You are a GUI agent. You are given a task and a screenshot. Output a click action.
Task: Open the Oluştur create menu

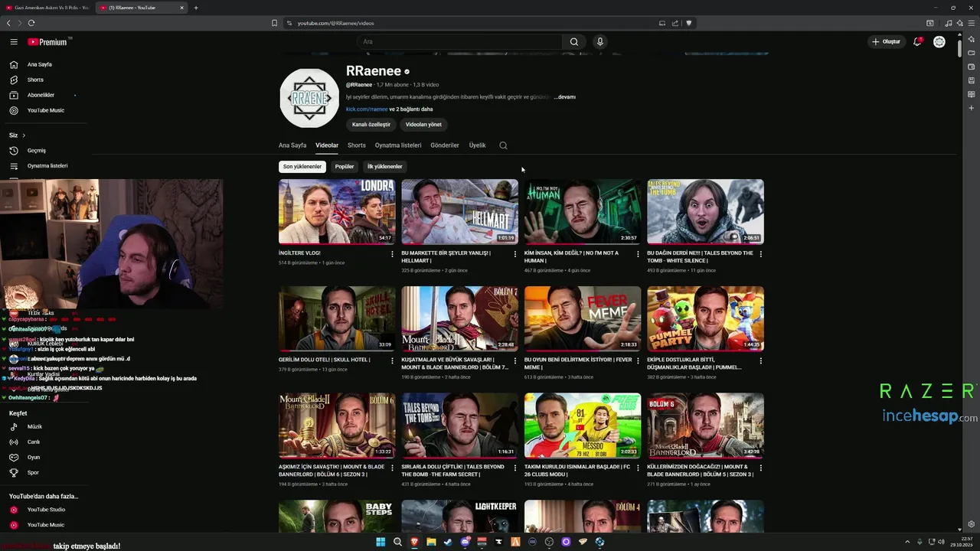887,41
